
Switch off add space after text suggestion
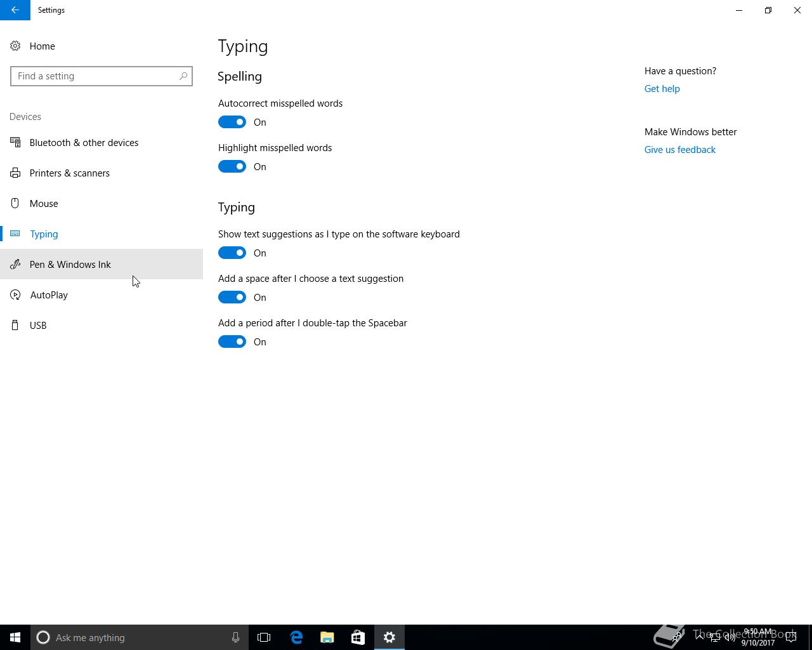pyautogui.click(x=232, y=297)
